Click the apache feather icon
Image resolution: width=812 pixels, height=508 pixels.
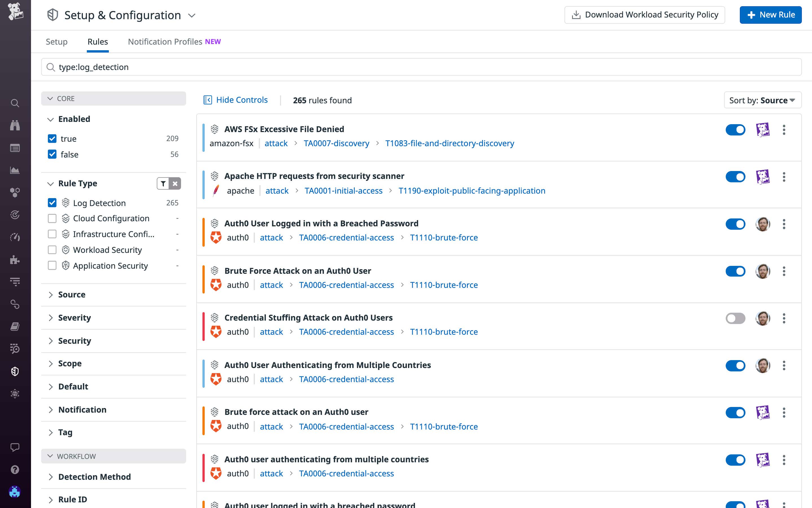[216, 190]
